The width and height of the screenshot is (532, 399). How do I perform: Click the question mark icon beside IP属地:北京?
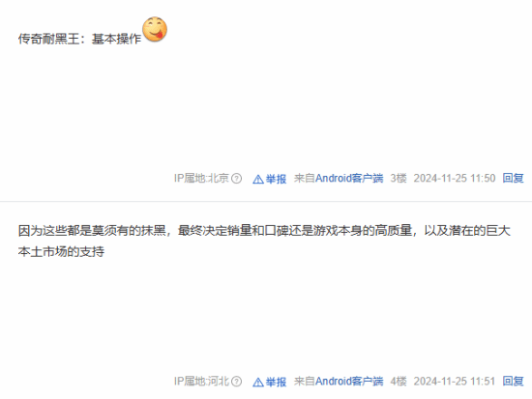[236, 179]
